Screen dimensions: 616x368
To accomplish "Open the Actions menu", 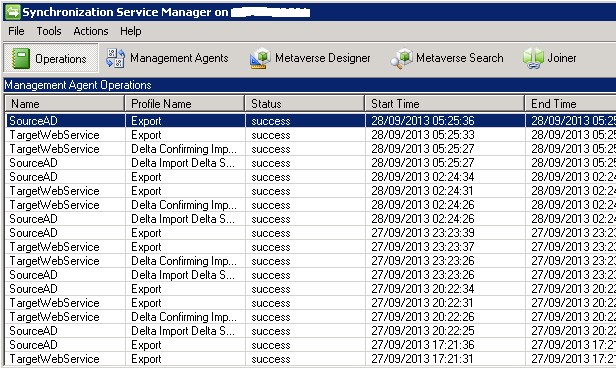I will click(91, 31).
